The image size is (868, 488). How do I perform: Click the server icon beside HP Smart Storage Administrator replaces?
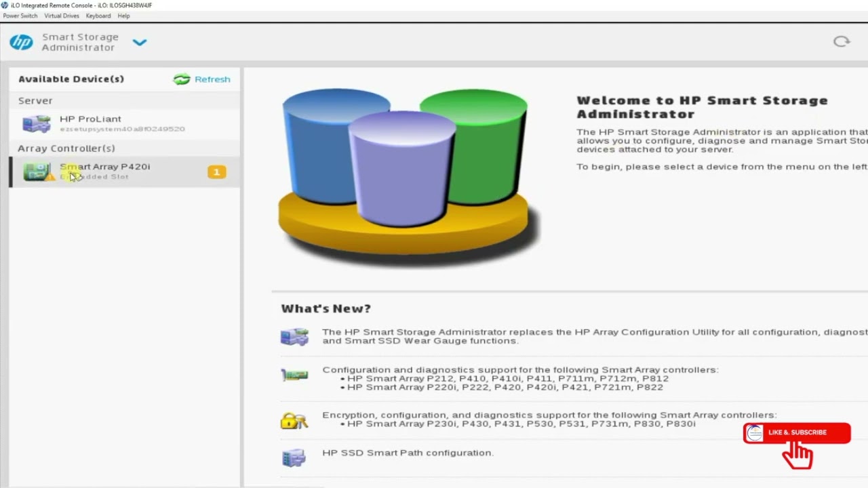[x=294, y=337]
